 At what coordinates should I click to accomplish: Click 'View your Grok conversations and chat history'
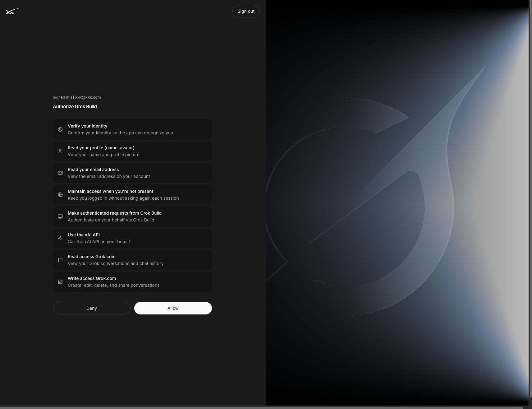[116, 263]
